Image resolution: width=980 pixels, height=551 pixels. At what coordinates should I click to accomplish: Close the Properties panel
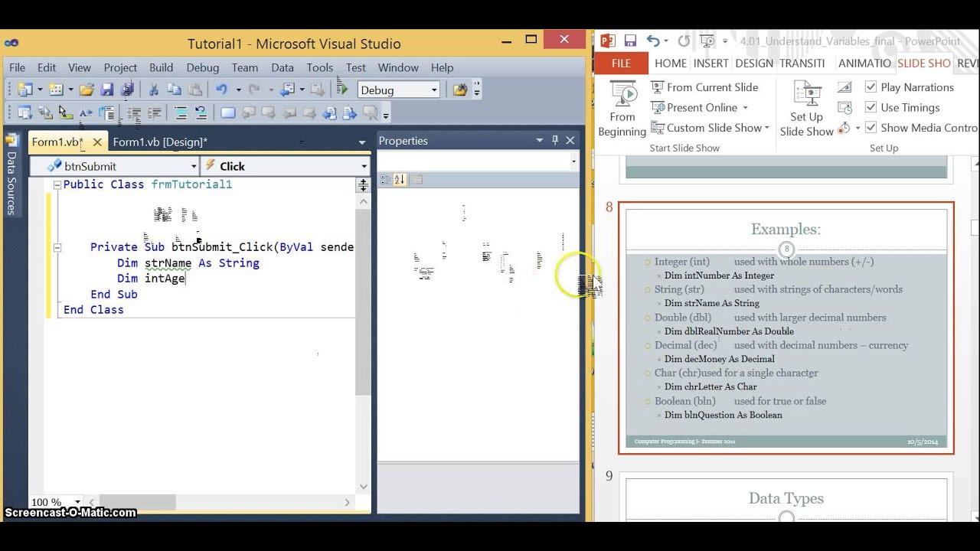pos(570,140)
